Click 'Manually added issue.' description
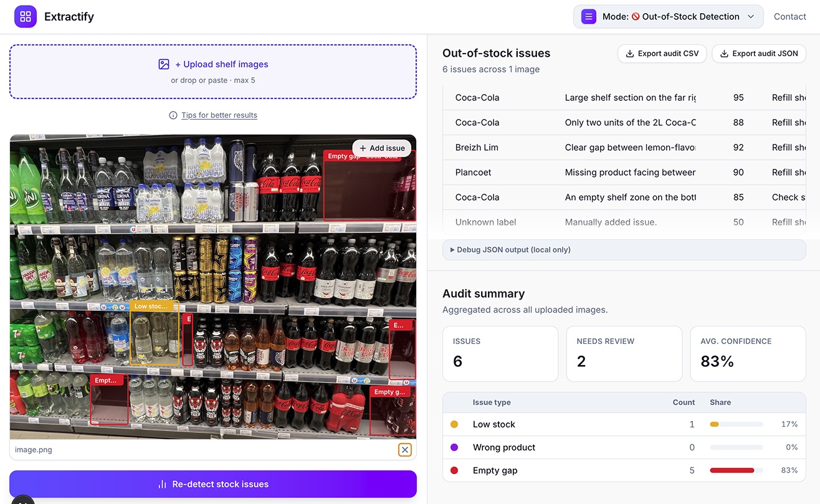Viewport: 820px width, 504px height. tap(611, 222)
